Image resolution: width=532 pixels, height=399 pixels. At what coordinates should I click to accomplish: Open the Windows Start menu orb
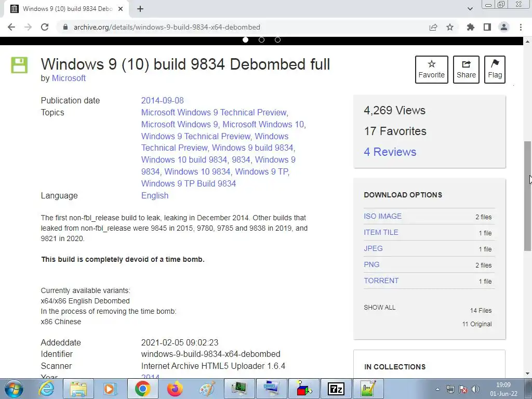pos(14,389)
